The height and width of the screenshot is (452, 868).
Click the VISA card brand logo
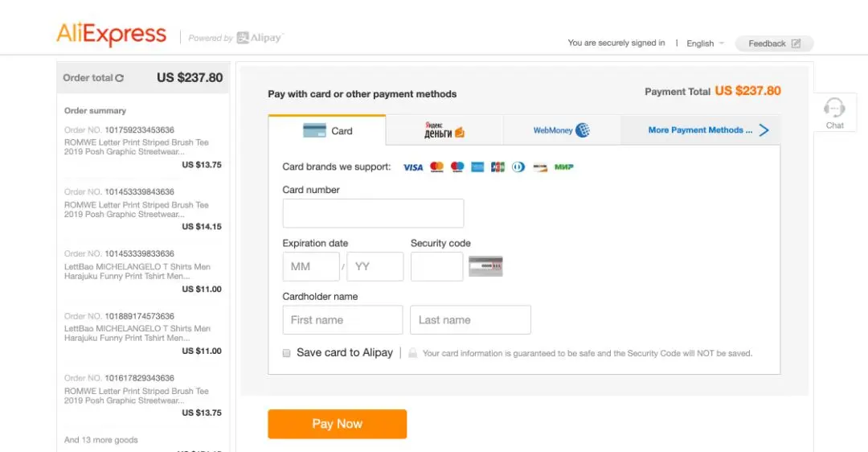pyautogui.click(x=413, y=167)
